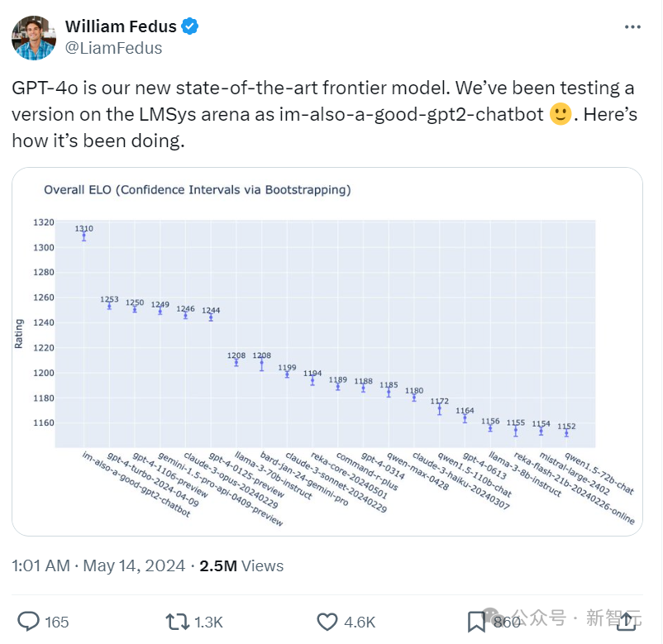Click the smiley emoji in tweet text
The height and width of the screenshot is (644, 663).
click(x=560, y=114)
